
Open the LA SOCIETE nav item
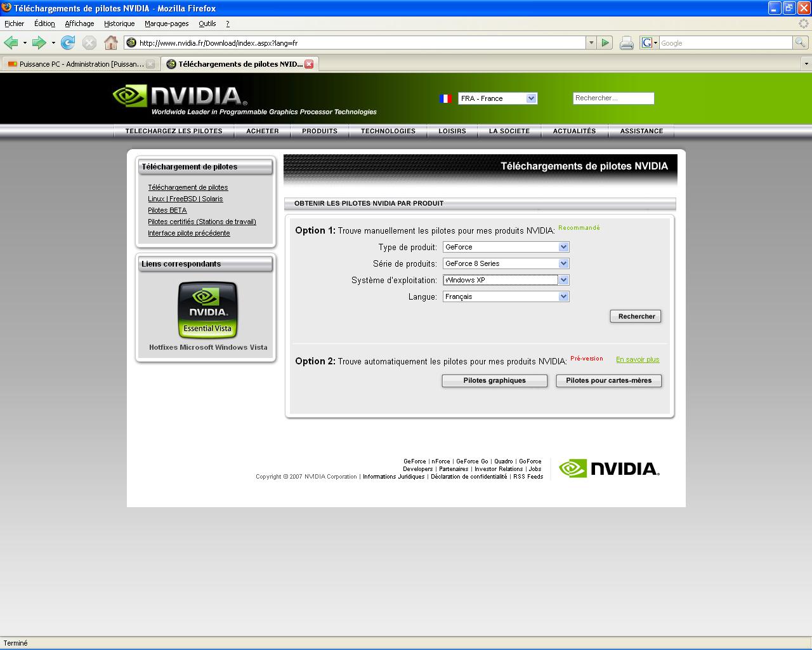[509, 131]
